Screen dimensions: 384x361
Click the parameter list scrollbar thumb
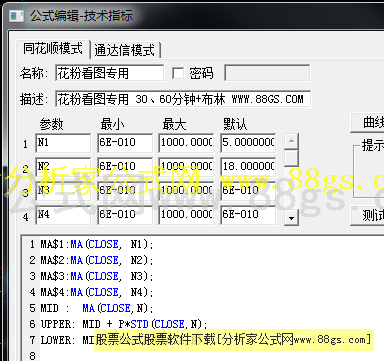pos(292,158)
